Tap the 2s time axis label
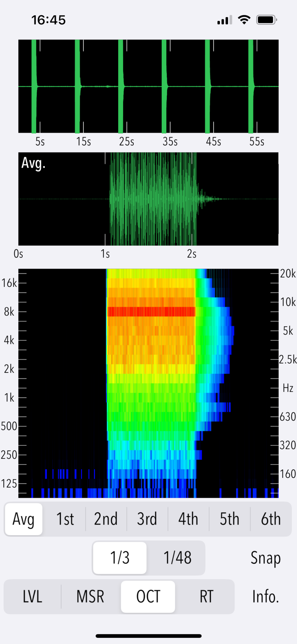 (x=192, y=254)
